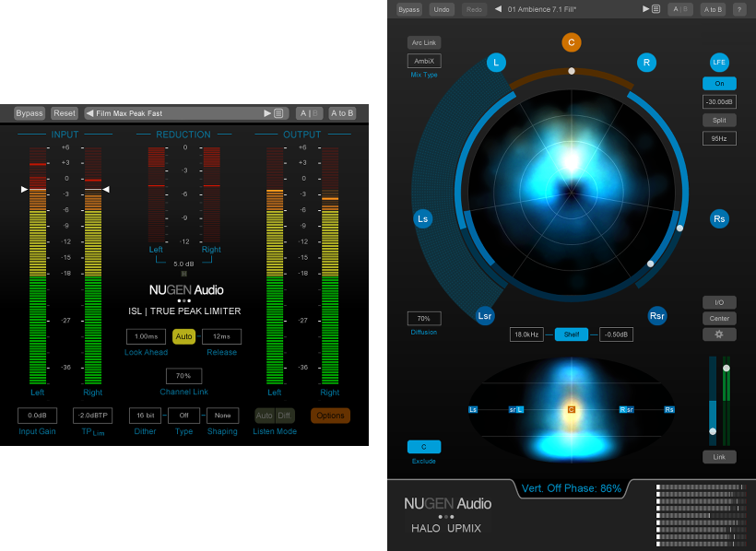Open 01 Ambience 7.1 Fill preset name
The height and width of the screenshot is (551, 756).
coord(541,9)
